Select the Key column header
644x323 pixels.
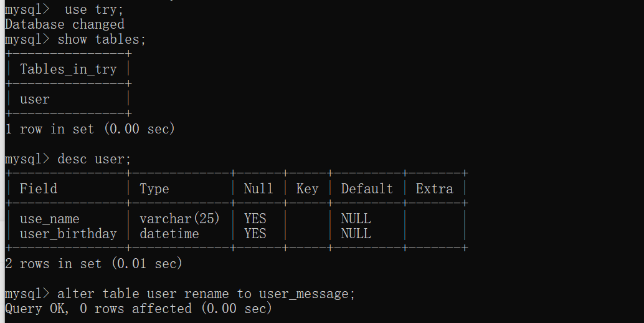(x=307, y=189)
